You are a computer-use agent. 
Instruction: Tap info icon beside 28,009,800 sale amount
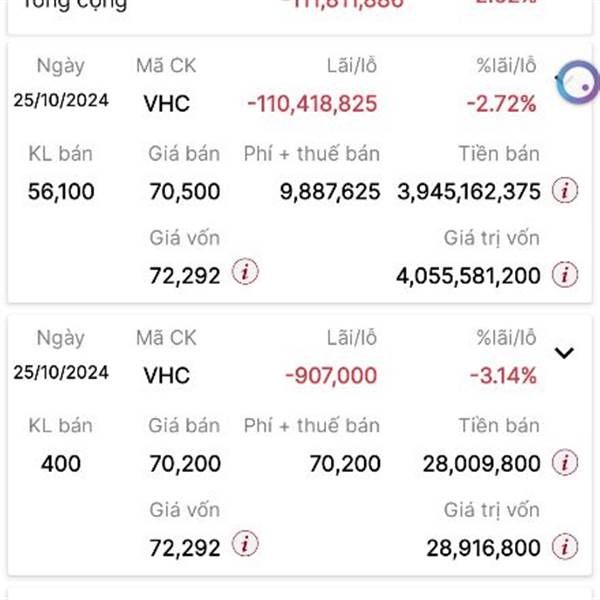(566, 463)
